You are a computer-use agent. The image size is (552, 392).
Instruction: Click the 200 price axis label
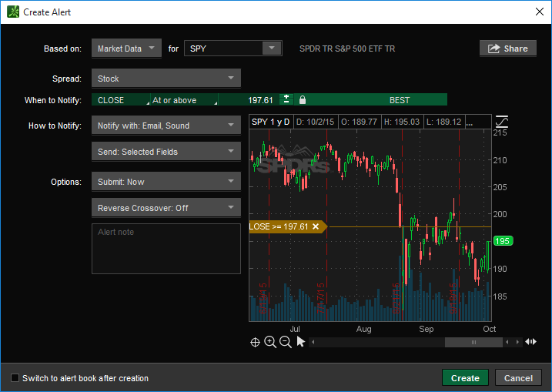[500, 214]
